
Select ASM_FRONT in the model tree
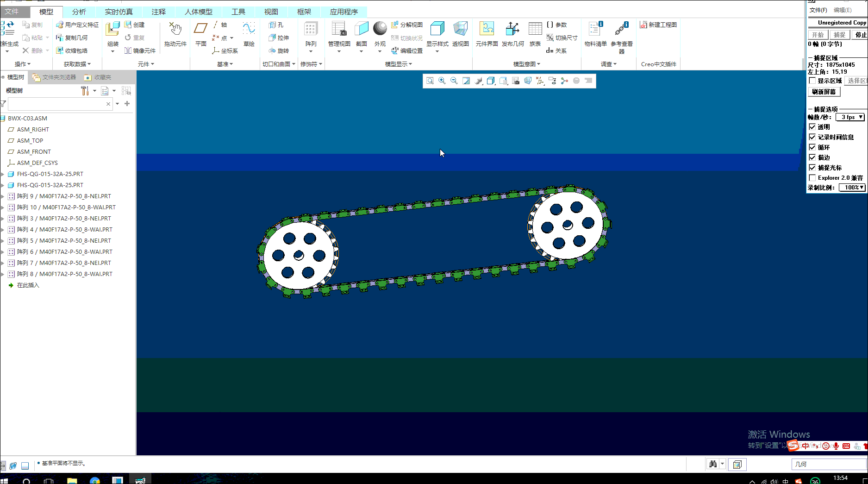click(x=34, y=152)
